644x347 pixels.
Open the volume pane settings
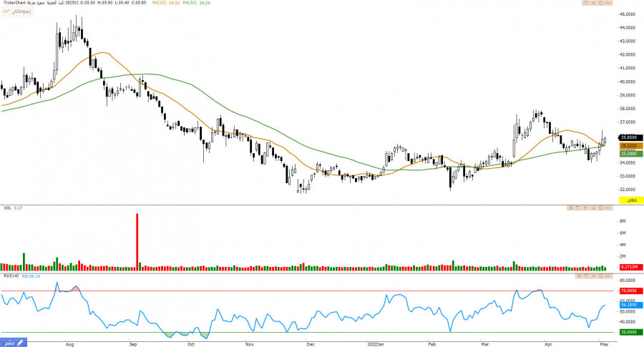tap(602, 208)
